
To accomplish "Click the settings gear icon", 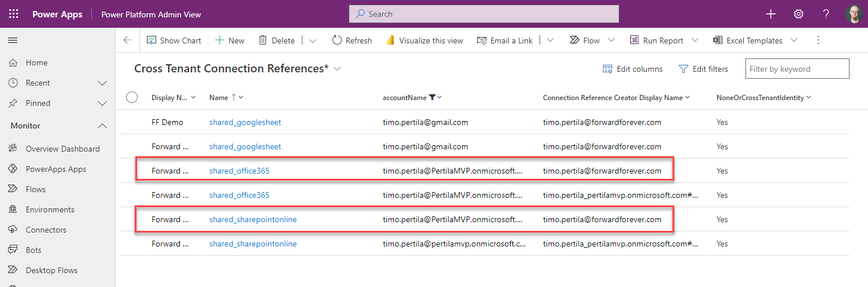I will point(799,14).
